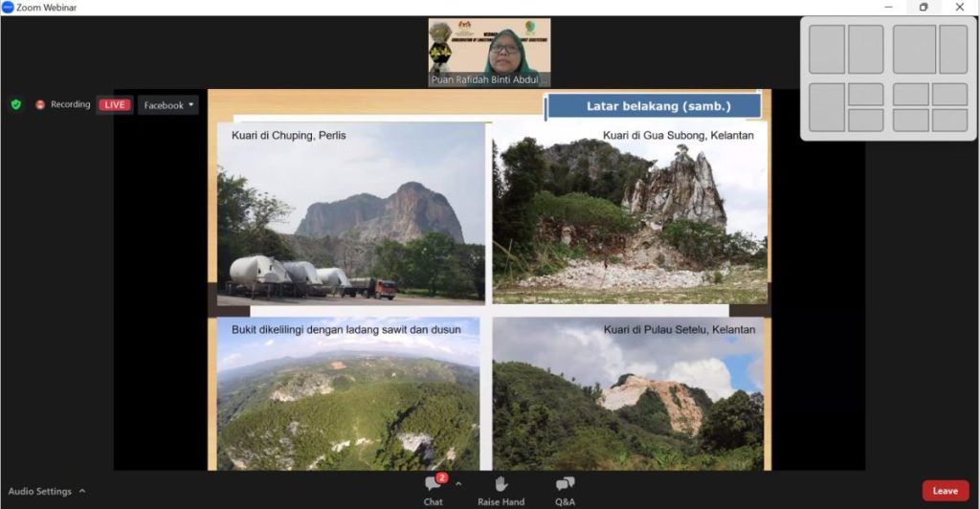The height and width of the screenshot is (509, 980).
Task: Snap to top-right quadrant of four-zone layout
Action: tap(950, 95)
